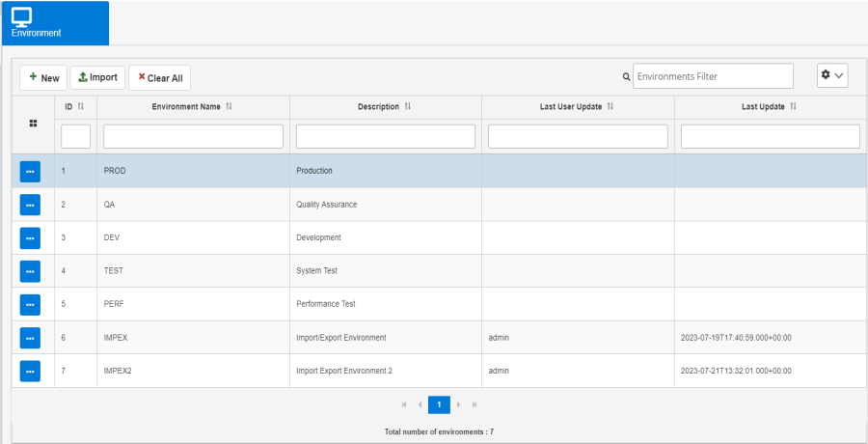The height and width of the screenshot is (444, 868).
Task: Focus the Environments Filter search box
Action: point(712,76)
